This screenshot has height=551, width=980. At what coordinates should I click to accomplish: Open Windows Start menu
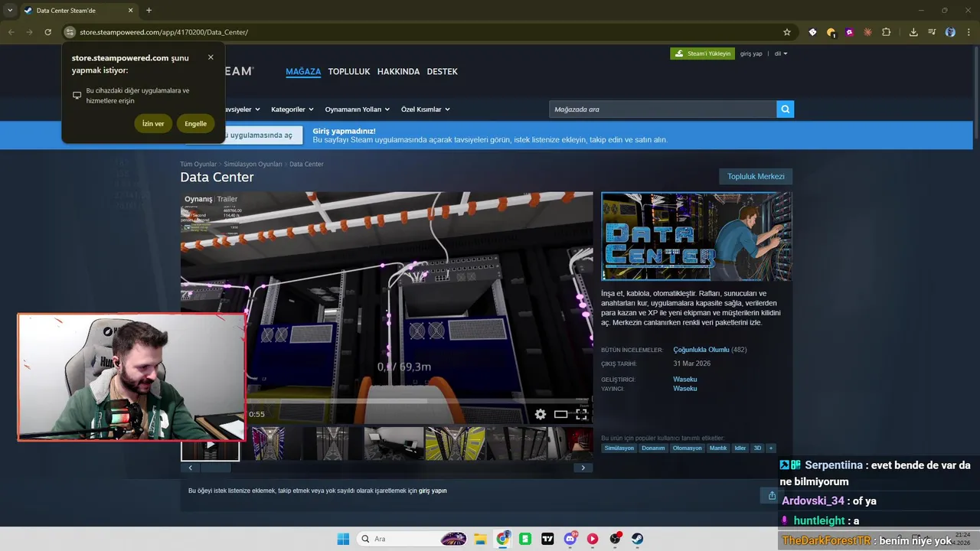coord(343,539)
